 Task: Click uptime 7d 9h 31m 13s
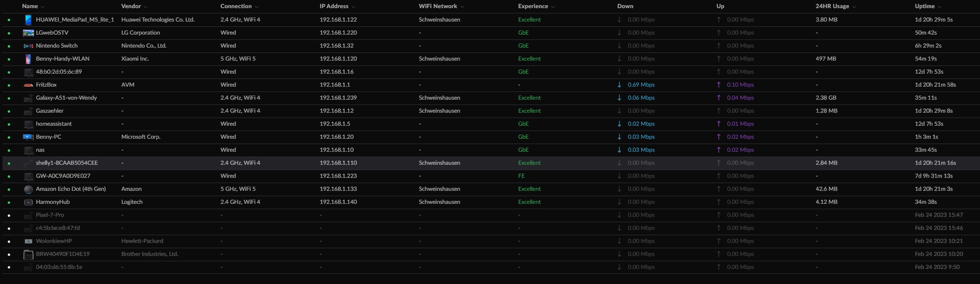934,176
